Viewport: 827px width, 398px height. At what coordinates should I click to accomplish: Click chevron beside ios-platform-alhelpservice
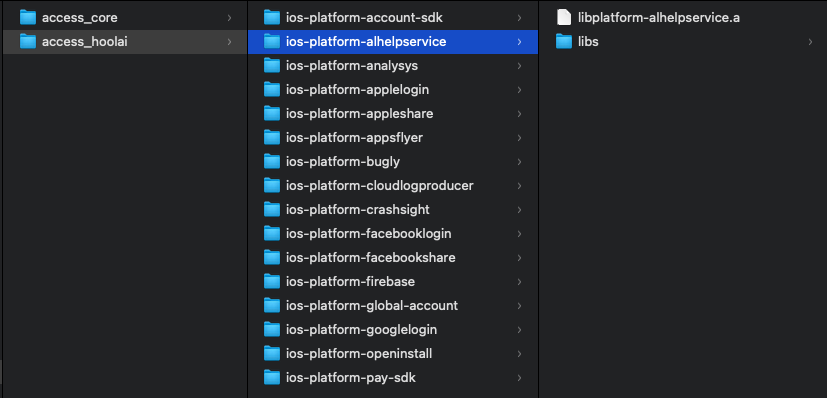click(520, 42)
